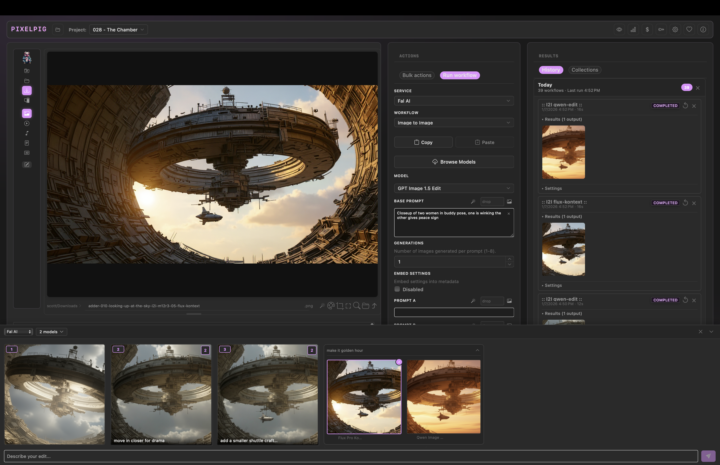Click the 'Describe your edit...' input field

point(351,456)
